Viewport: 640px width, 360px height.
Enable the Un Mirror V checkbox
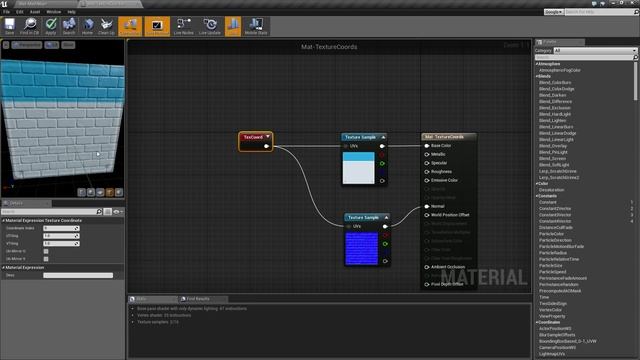click(46, 259)
